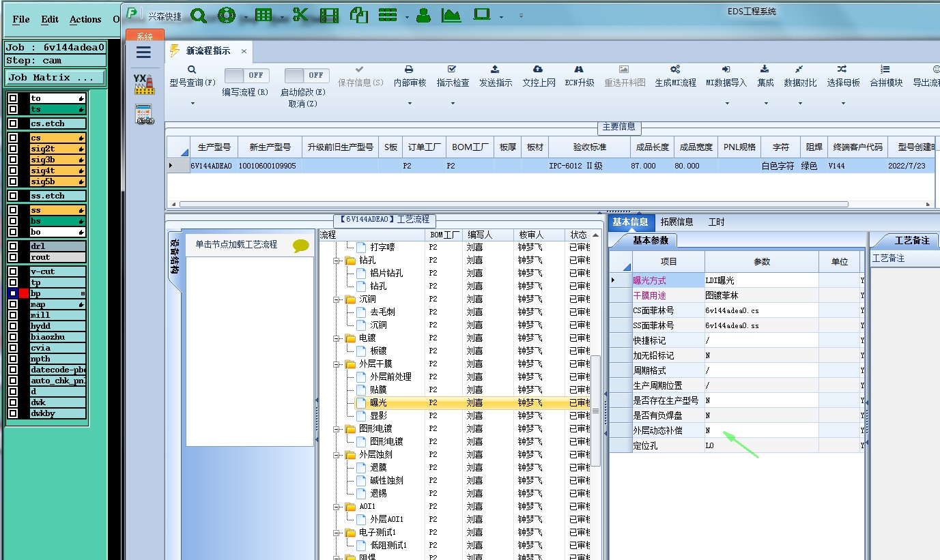This screenshot has width=940, height=560.
Task: Click the 基本参数 tab header
Action: tap(651, 240)
